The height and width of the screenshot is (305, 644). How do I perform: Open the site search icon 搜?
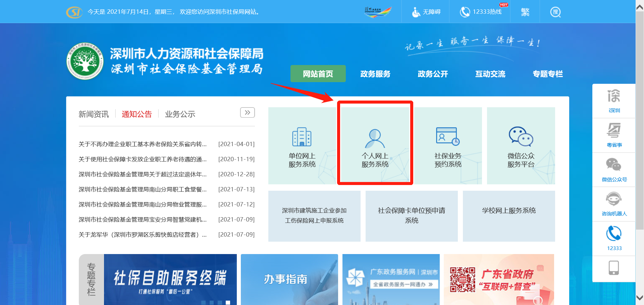(555, 11)
